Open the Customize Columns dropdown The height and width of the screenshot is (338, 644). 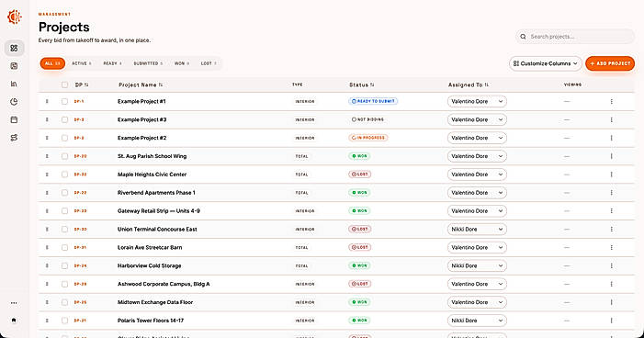(x=546, y=63)
